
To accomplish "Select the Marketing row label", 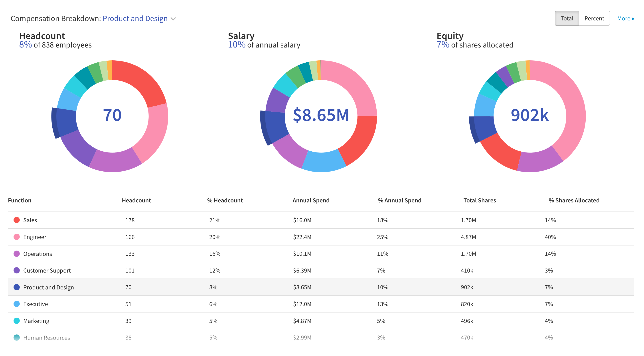I will tap(36, 321).
